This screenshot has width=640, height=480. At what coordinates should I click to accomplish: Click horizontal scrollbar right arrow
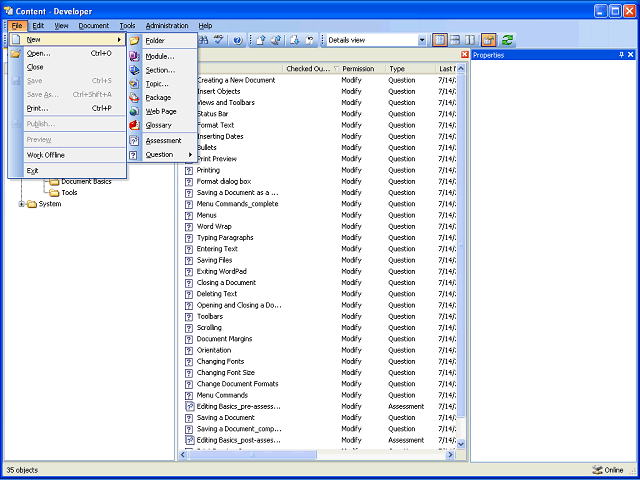(451, 454)
